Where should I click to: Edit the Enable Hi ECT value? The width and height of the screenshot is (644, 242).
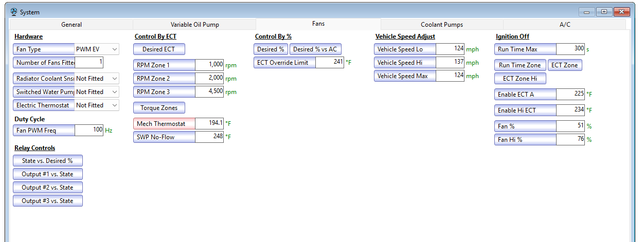(570, 110)
